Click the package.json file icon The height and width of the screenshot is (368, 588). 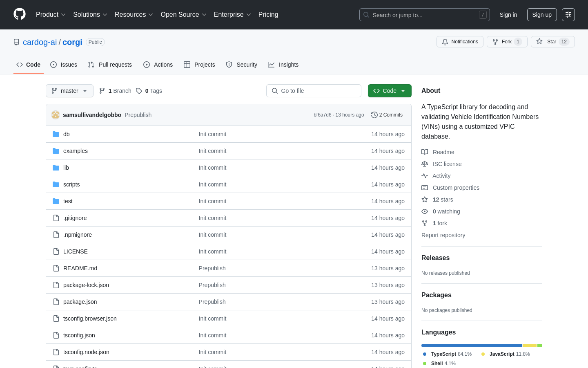[56, 302]
